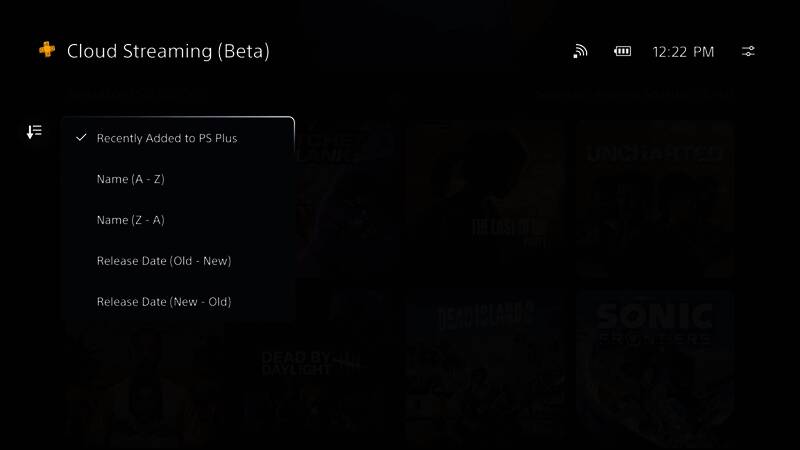Choose Release Date (Old - New)
Screen dimensions: 800x450
click(178, 261)
